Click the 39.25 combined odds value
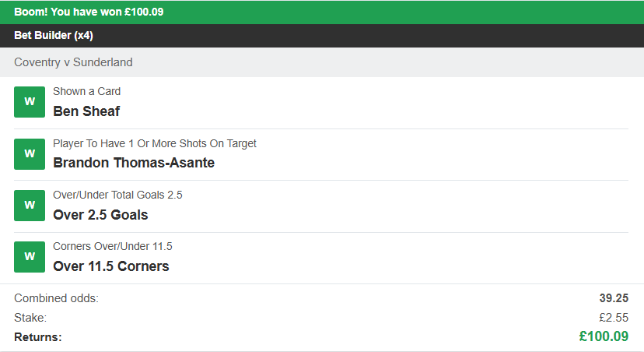 pos(614,298)
